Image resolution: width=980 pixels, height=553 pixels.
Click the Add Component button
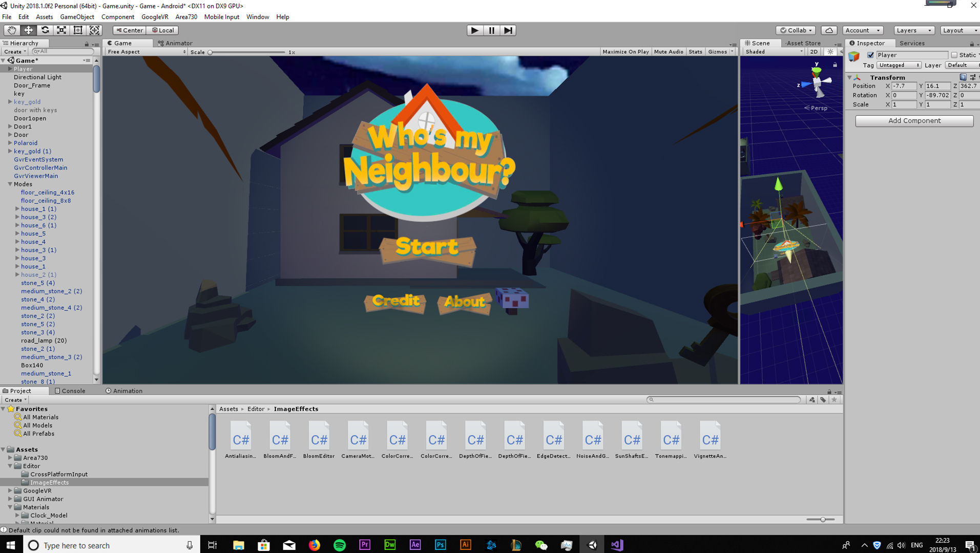pos(914,121)
